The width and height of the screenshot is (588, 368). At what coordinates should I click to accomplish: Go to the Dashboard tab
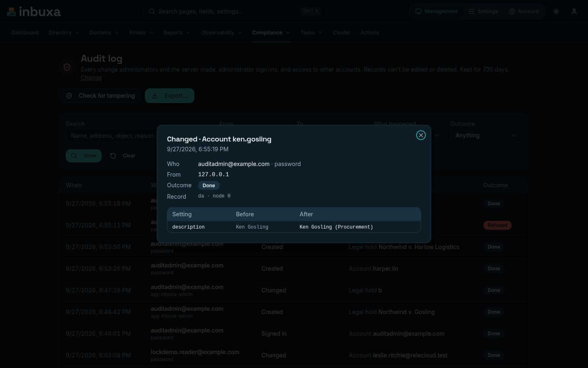25,33
